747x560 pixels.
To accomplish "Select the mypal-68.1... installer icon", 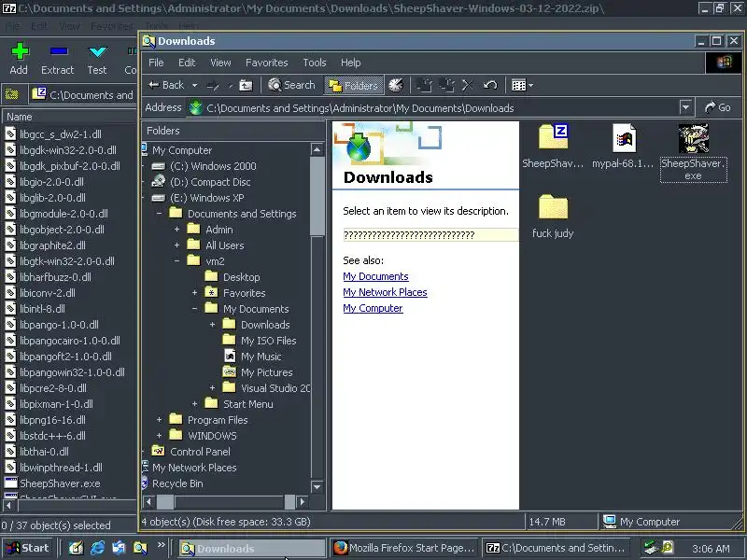I will coord(623,147).
